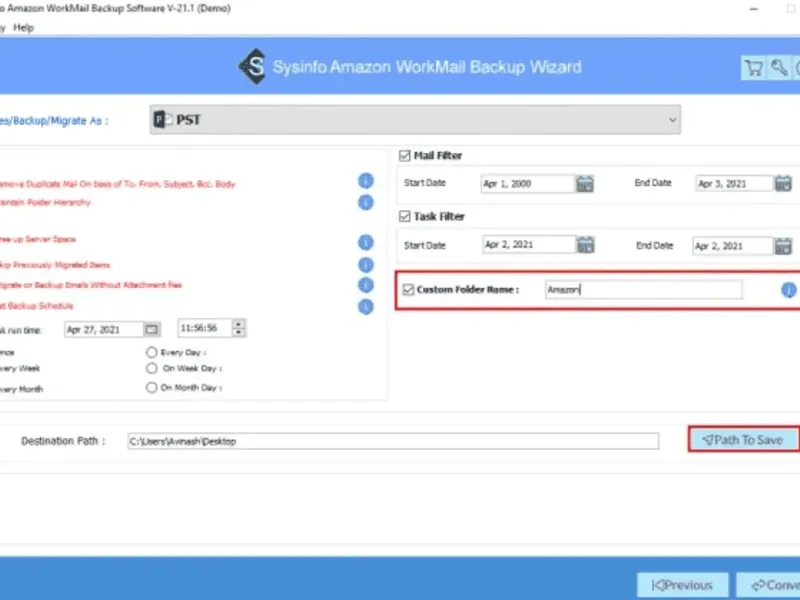Image resolution: width=800 pixels, height=600 pixels.
Task: Click the Set Backup Schedule option text
Action: pyautogui.click(x=36, y=306)
